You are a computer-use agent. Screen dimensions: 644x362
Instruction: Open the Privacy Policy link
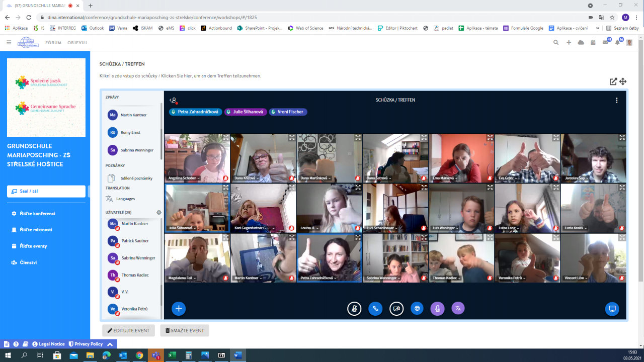point(86,344)
